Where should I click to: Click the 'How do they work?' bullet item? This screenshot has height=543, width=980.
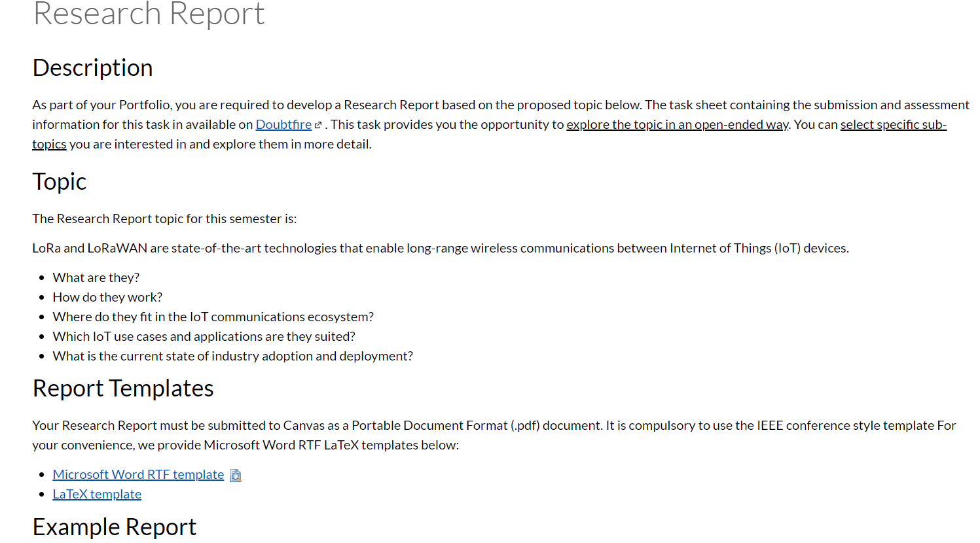[107, 297]
